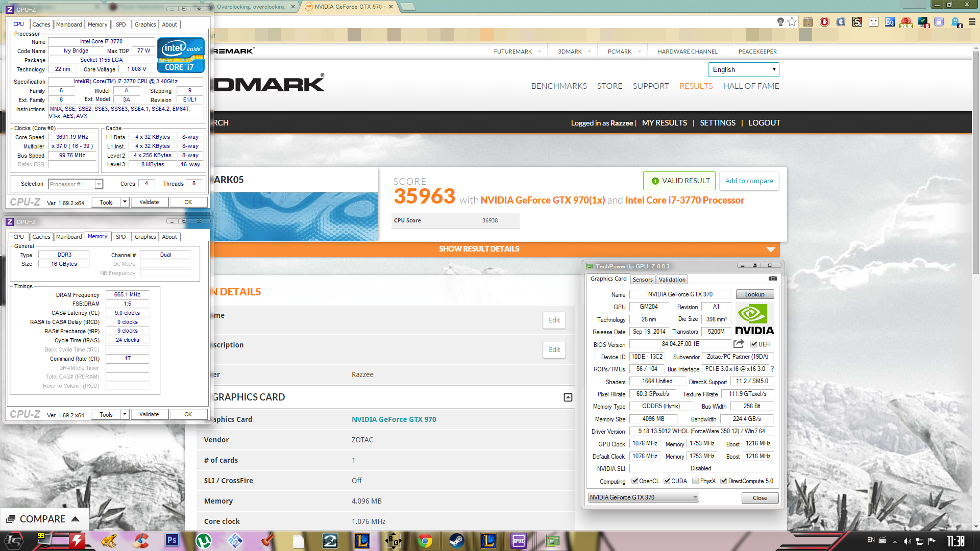Viewport: 980px width, 551px height.
Task: Click the Logout link
Action: [764, 123]
